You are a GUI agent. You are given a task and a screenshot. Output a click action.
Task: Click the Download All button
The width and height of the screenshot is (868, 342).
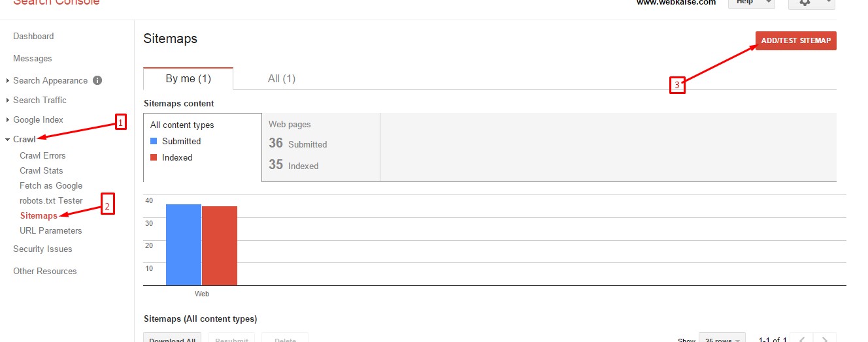[x=173, y=339]
